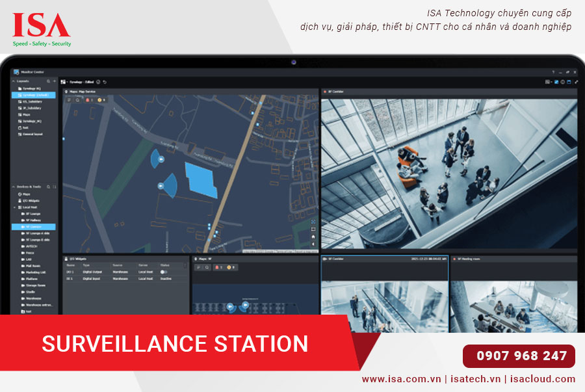Click the small 9F Corridor feed with timestamp
585x392 pixels.
(x=385, y=294)
